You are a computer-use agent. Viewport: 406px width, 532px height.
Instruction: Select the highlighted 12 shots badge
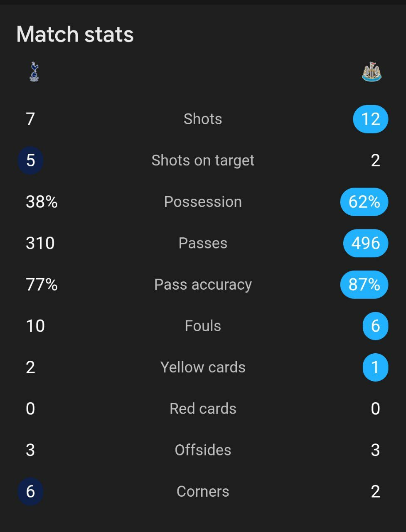click(371, 119)
